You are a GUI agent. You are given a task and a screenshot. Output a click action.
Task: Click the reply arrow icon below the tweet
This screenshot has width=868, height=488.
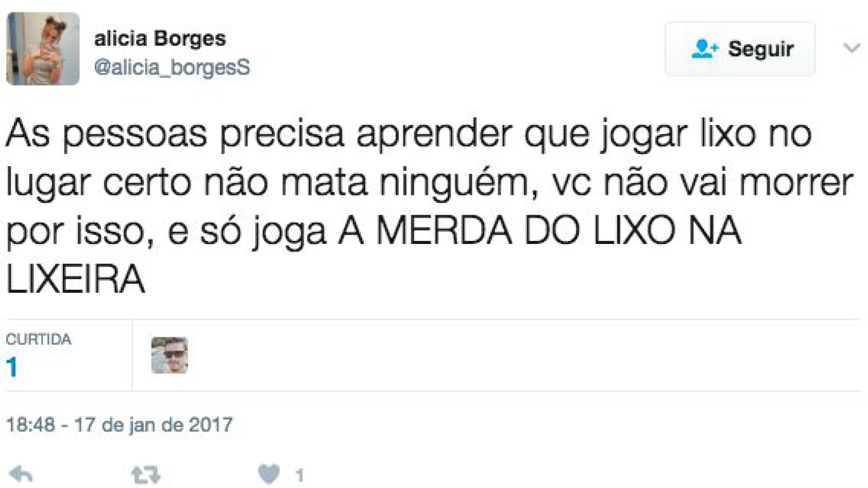(x=21, y=474)
